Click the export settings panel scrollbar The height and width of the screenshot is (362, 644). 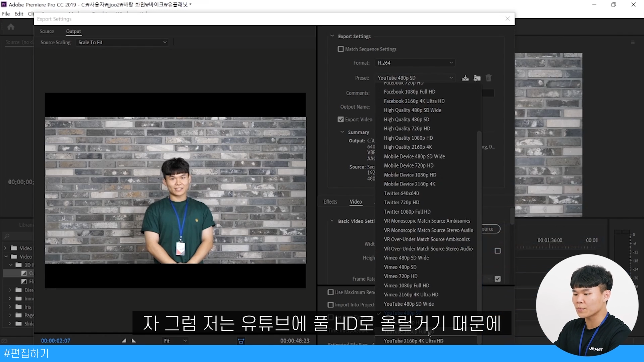coord(512,216)
